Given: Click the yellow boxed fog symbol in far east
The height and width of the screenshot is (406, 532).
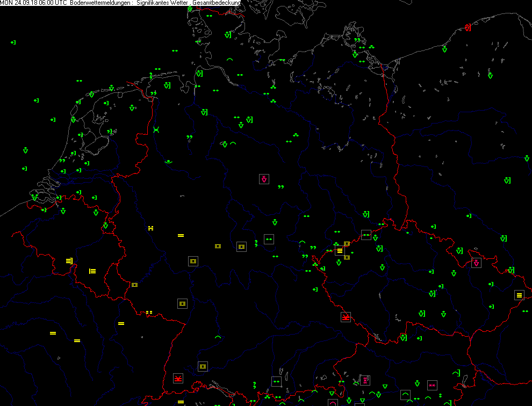Looking at the screenshot, I should coord(519,295).
